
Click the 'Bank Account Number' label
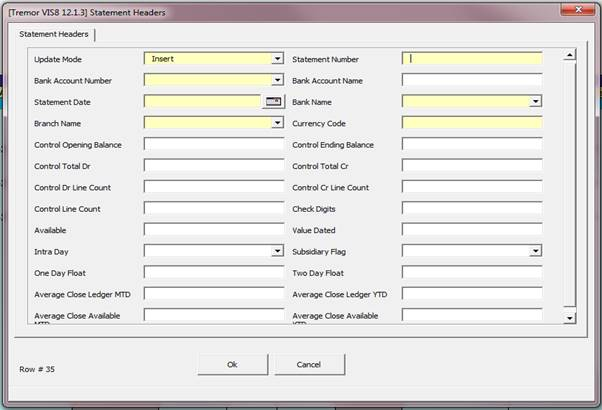[73, 81]
